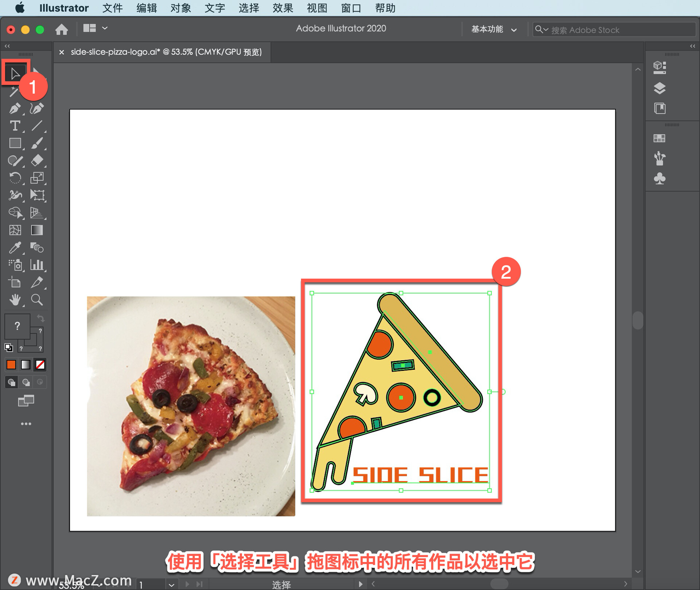Reset to default fill and stroke
Viewport: 700px width, 590px height.
pos(8,348)
